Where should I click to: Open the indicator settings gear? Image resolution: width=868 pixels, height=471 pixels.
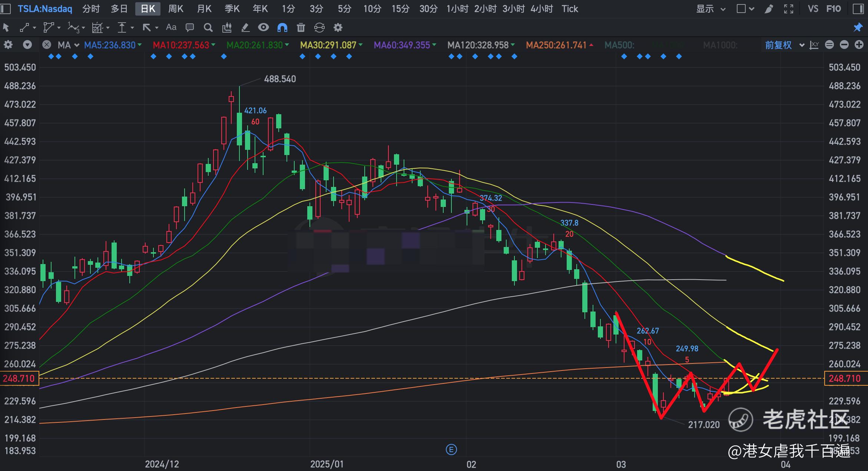click(8, 45)
